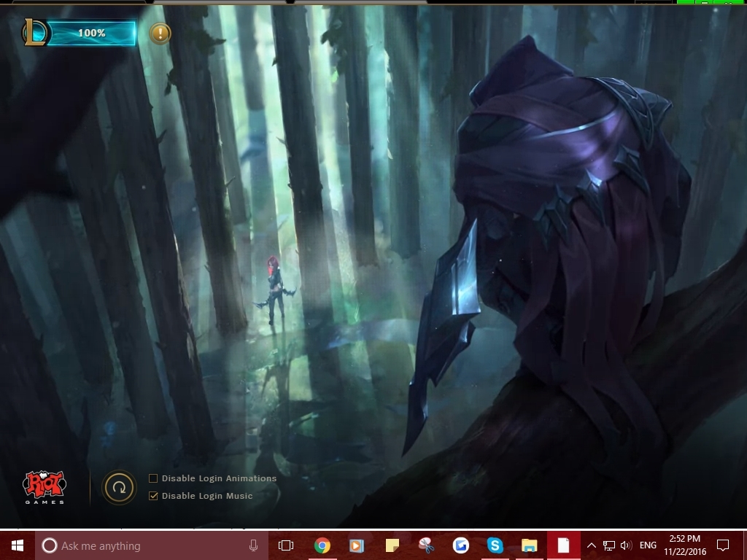Click the ENG language indicator
Image resolution: width=747 pixels, height=560 pixels.
pyautogui.click(x=648, y=545)
